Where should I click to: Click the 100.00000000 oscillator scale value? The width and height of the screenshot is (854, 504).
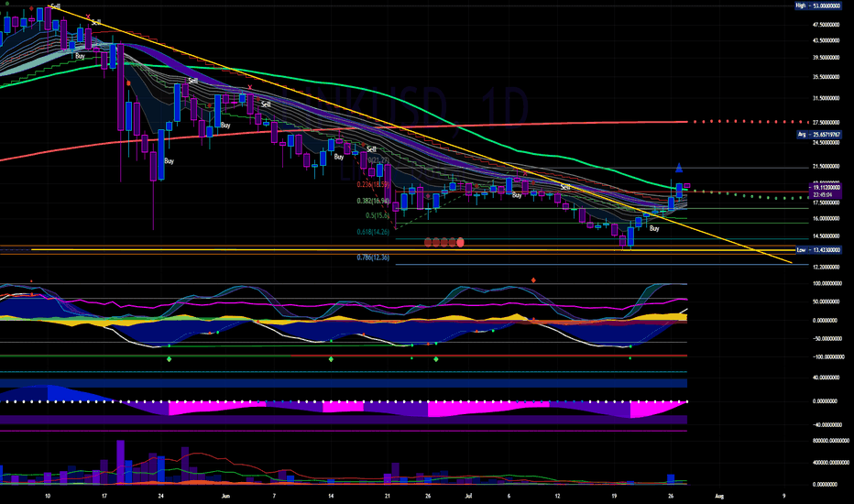[x=826, y=284]
